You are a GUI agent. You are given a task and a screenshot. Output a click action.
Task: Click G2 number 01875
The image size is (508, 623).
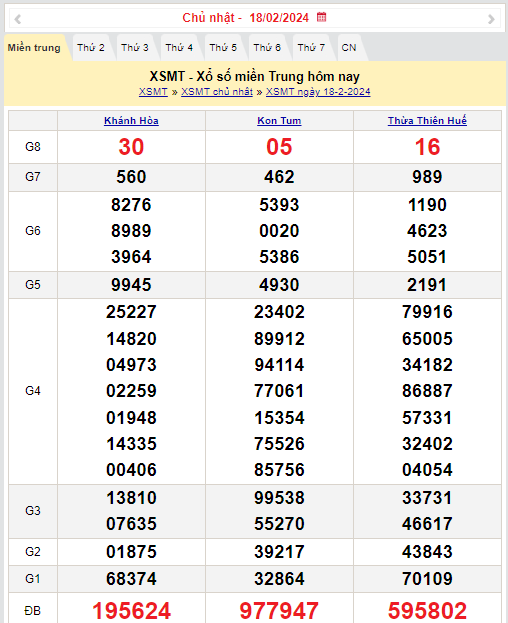[131, 552]
